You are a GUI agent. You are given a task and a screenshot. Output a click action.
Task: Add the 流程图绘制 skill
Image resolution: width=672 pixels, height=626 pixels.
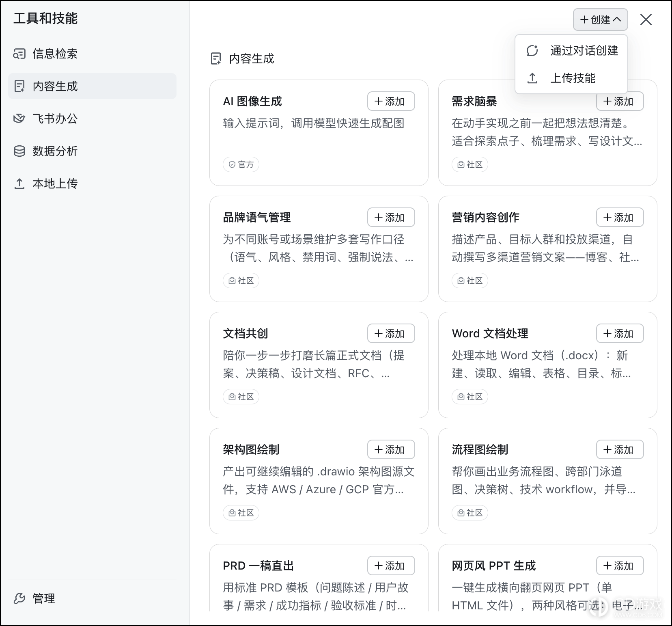click(x=620, y=449)
